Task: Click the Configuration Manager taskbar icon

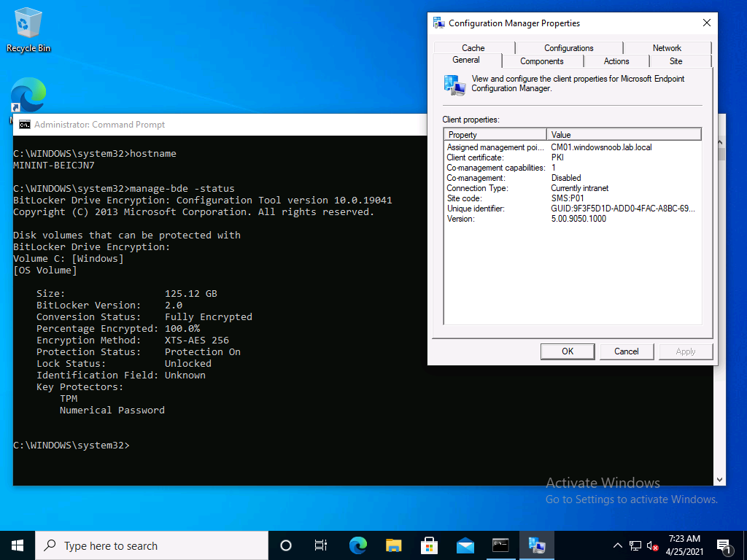Action: pos(537,545)
